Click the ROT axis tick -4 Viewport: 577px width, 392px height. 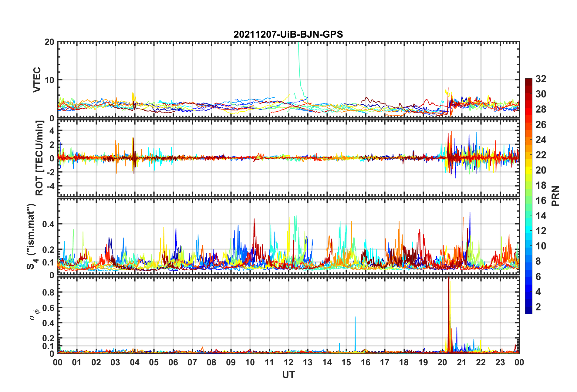point(50,186)
